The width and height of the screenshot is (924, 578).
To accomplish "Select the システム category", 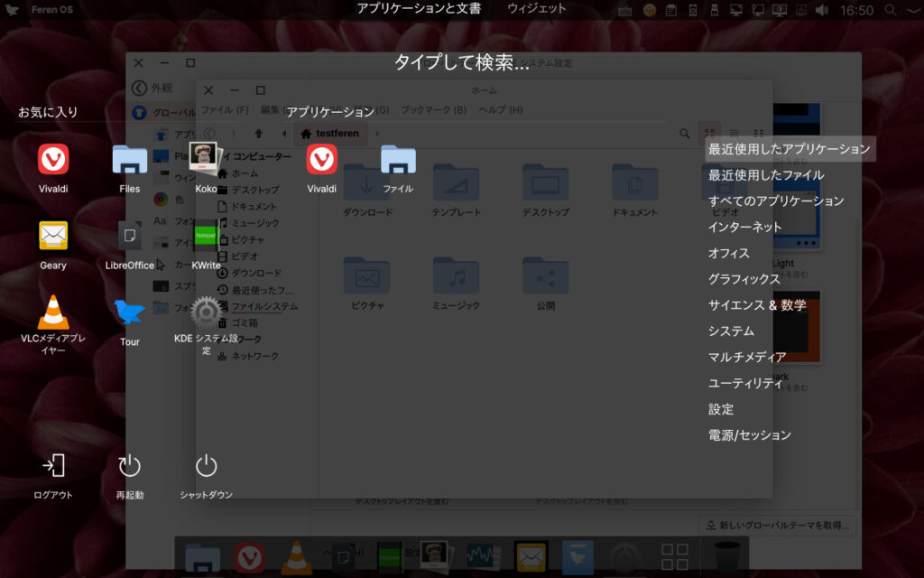I will point(731,331).
